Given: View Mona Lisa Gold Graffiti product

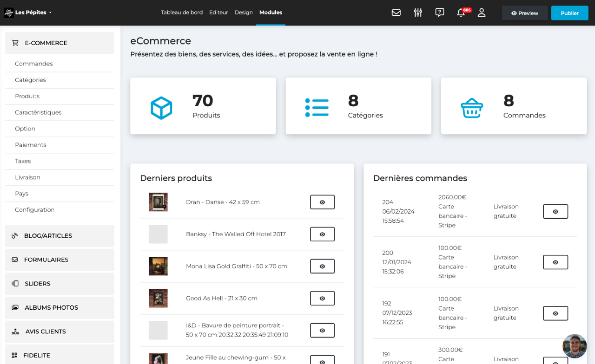Looking at the screenshot, I should point(322,266).
